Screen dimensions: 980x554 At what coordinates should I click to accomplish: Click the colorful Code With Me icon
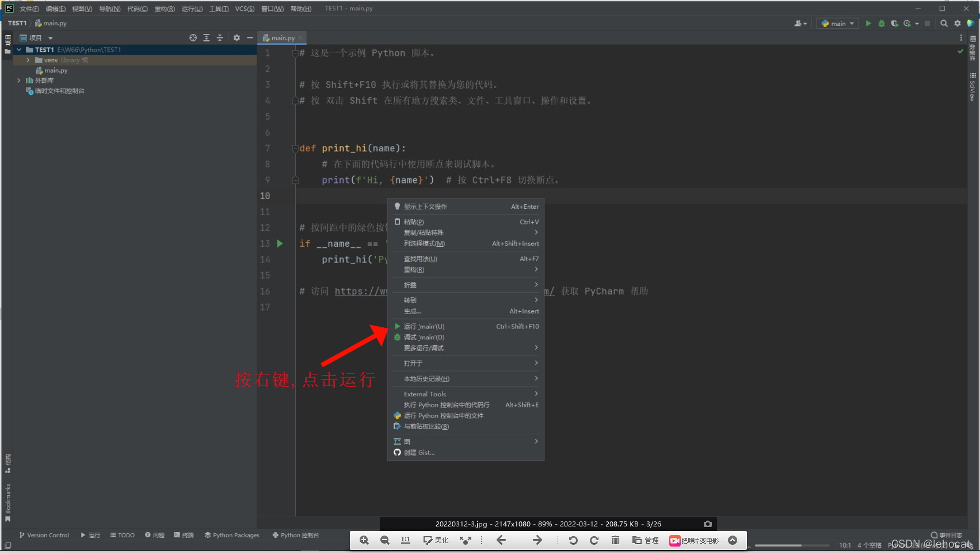[x=971, y=24]
